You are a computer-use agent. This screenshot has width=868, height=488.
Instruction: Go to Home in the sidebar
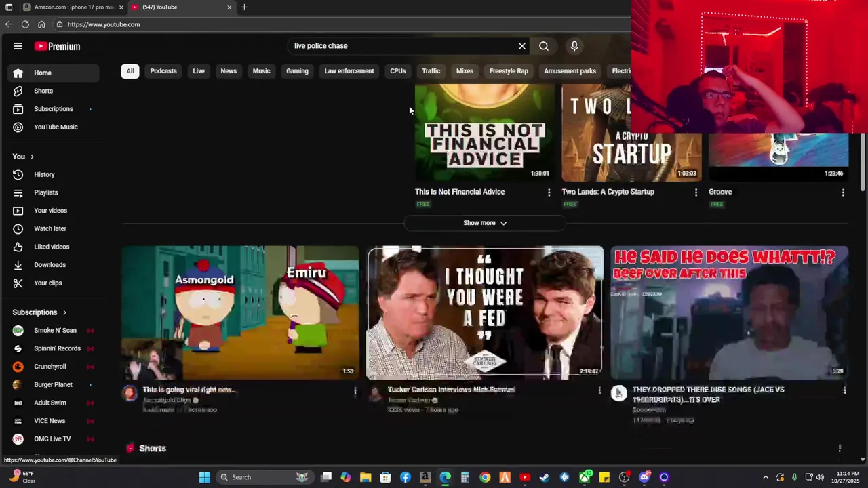pyautogui.click(x=54, y=73)
